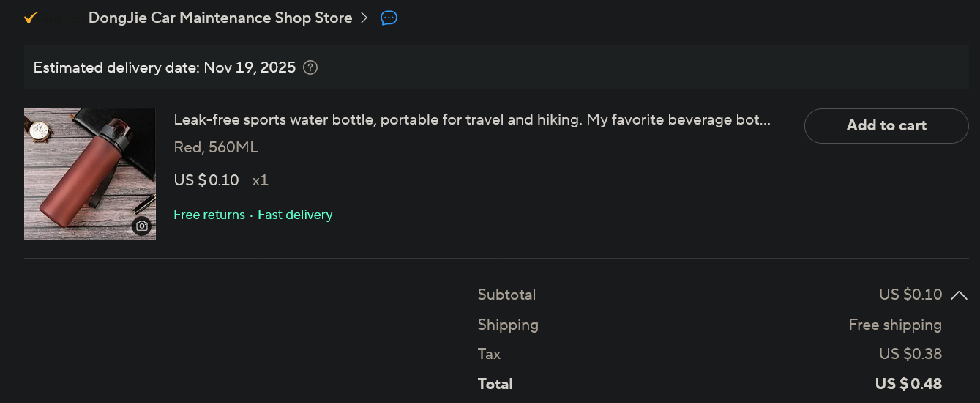Click the camera icon on product image
Screen dimensions: 980x403
coord(142,226)
